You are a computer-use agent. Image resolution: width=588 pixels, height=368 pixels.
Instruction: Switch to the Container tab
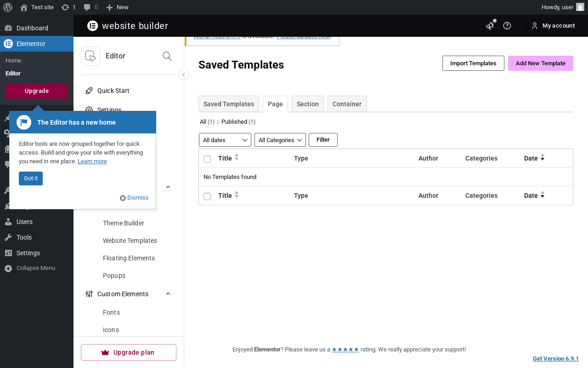point(347,104)
